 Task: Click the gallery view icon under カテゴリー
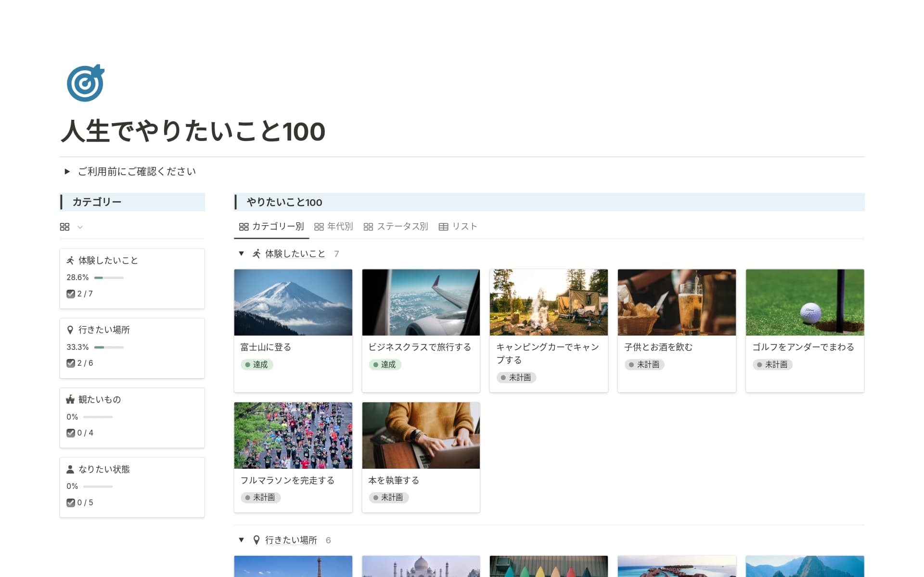[64, 227]
